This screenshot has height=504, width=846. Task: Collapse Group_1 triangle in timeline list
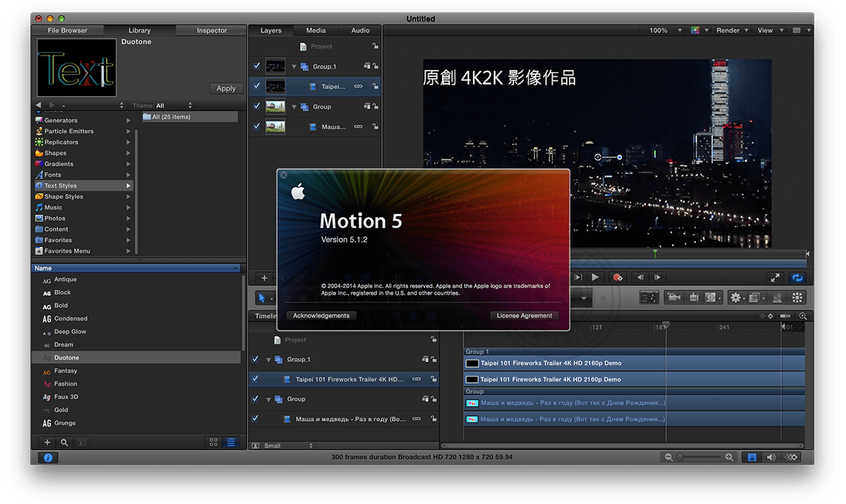pyautogui.click(x=269, y=359)
